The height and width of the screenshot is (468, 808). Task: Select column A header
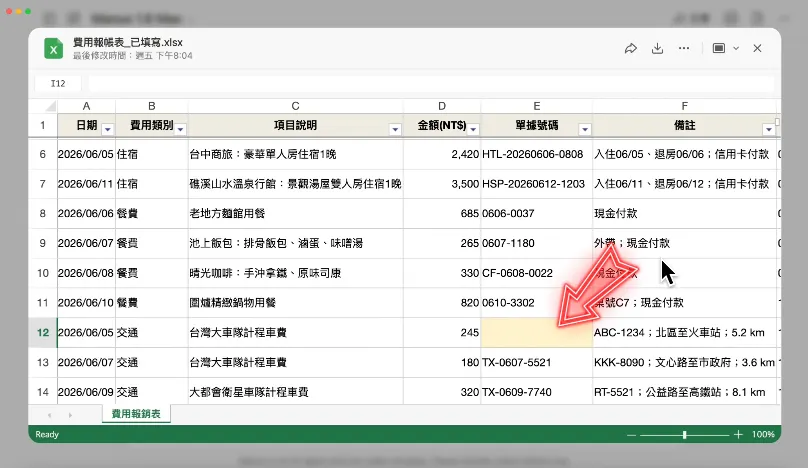pyautogui.click(x=87, y=106)
